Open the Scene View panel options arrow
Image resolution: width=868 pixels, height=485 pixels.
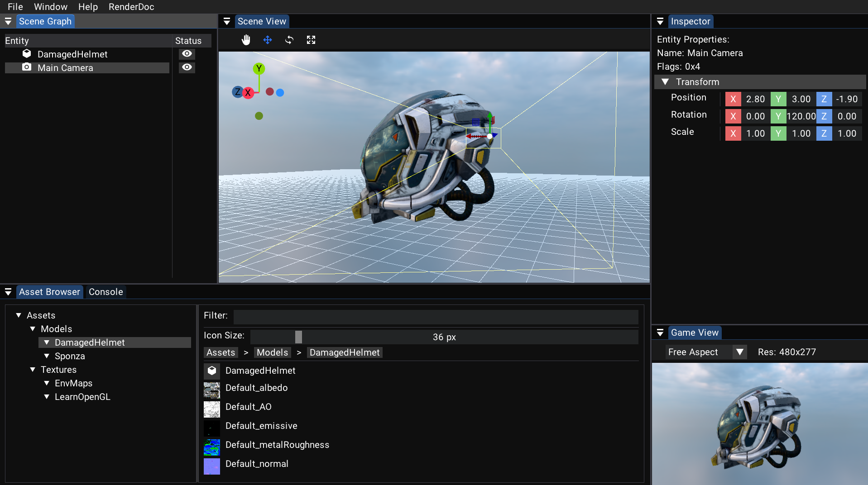(227, 21)
